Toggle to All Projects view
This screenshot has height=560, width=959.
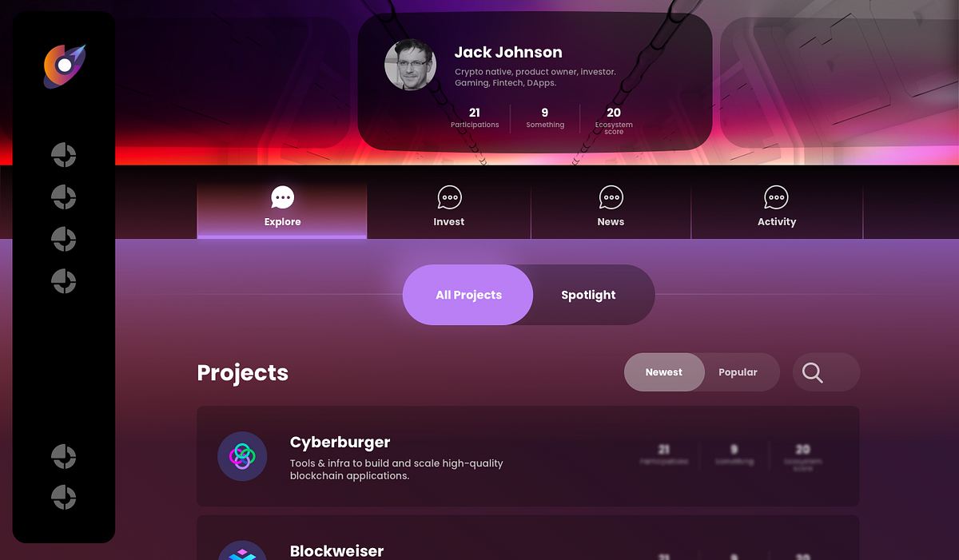click(468, 295)
